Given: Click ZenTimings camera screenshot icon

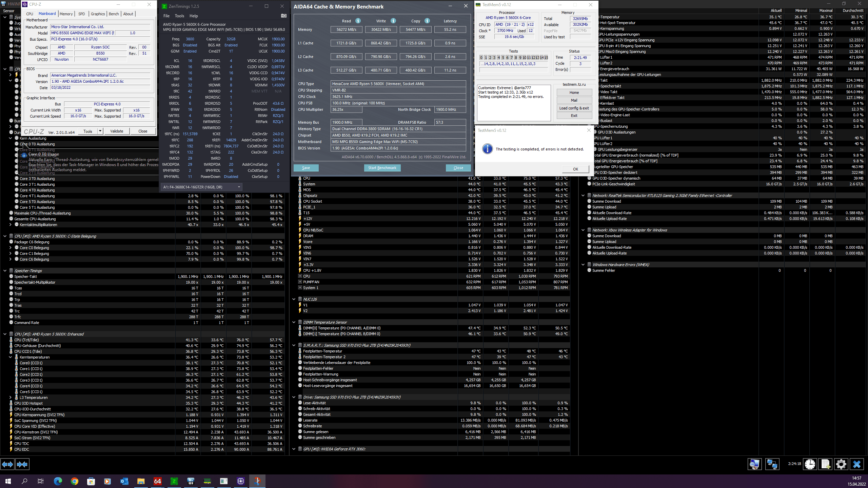Looking at the screenshot, I should (284, 16).
